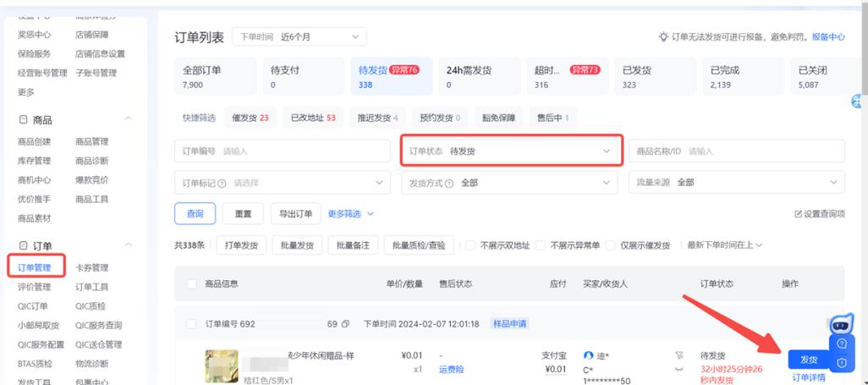
Task: Click the 打单发货 button
Action: point(241,245)
